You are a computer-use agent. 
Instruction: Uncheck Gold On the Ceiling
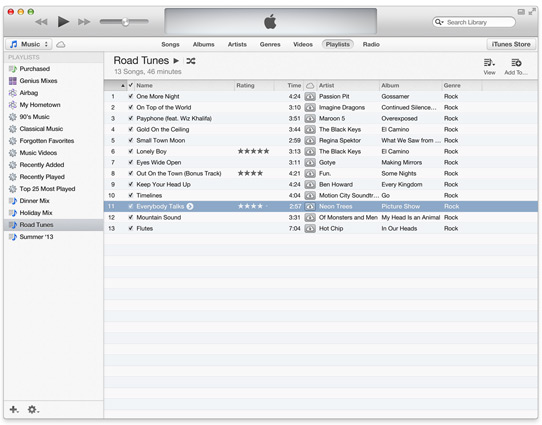tap(131, 130)
